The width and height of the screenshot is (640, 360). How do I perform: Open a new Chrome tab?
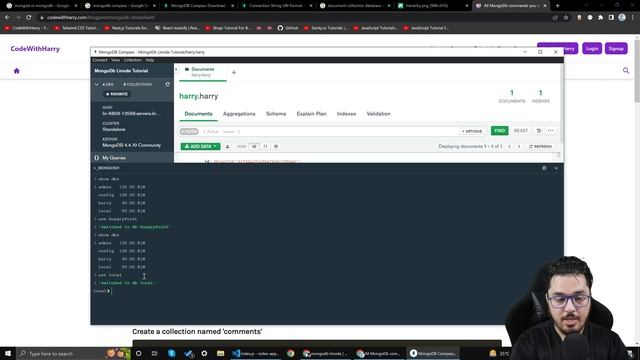point(558,6)
